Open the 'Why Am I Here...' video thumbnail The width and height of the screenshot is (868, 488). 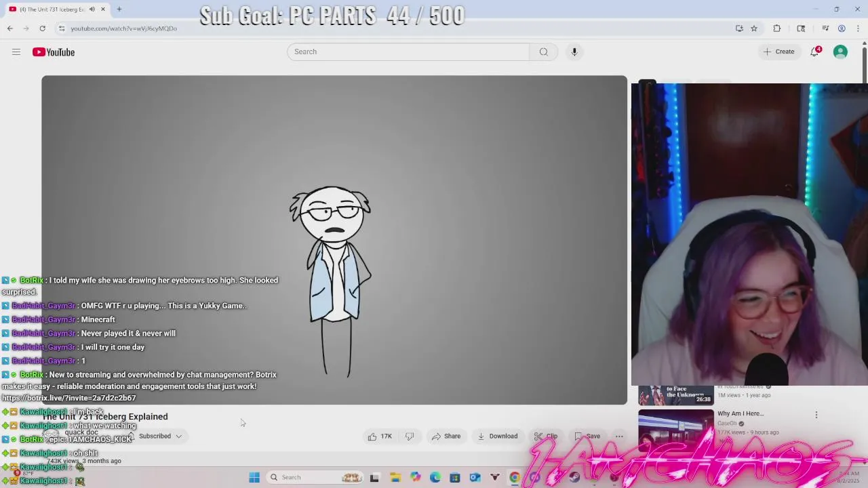tap(676, 429)
